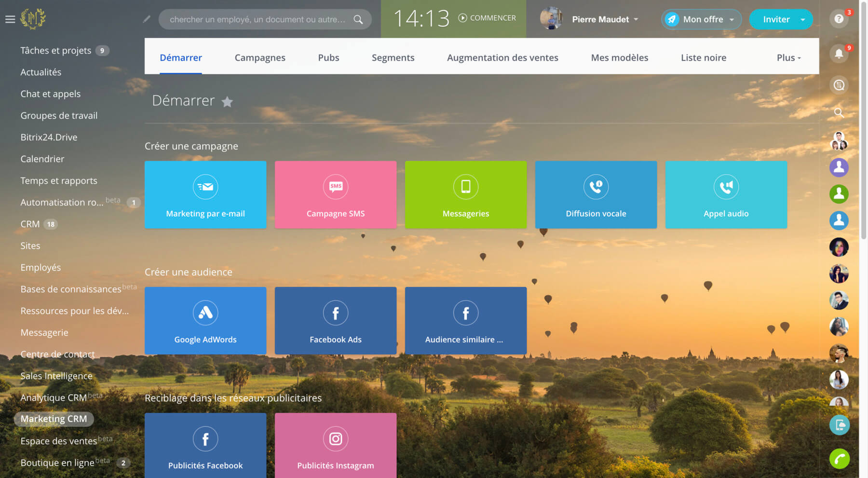The width and height of the screenshot is (868, 478).
Task: Switch to the Campagnes tab
Action: coord(260,58)
